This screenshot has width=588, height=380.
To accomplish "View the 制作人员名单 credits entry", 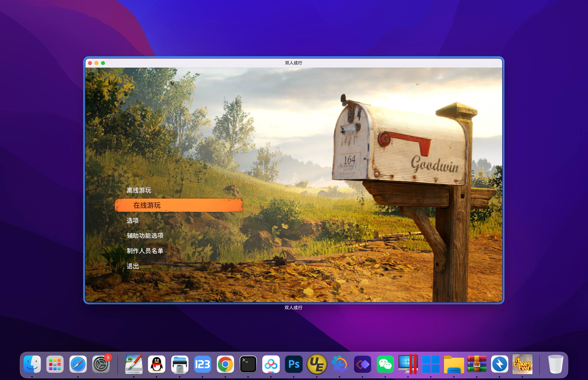I will point(145,251).
